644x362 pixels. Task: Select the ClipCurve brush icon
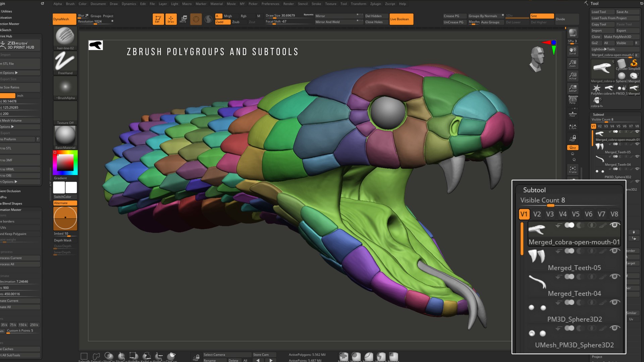pos(171,356)
